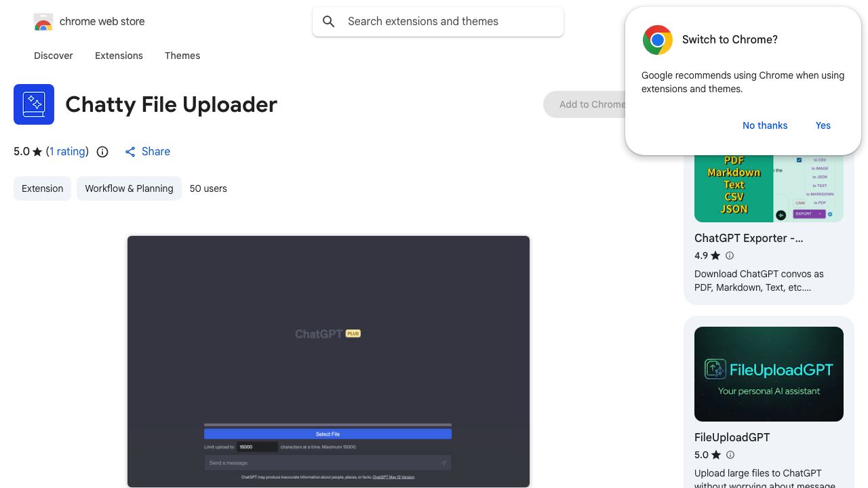Screen dimensions: 868x488
Task: Switch to the Themes tab
Action: (x=182, y=56)
